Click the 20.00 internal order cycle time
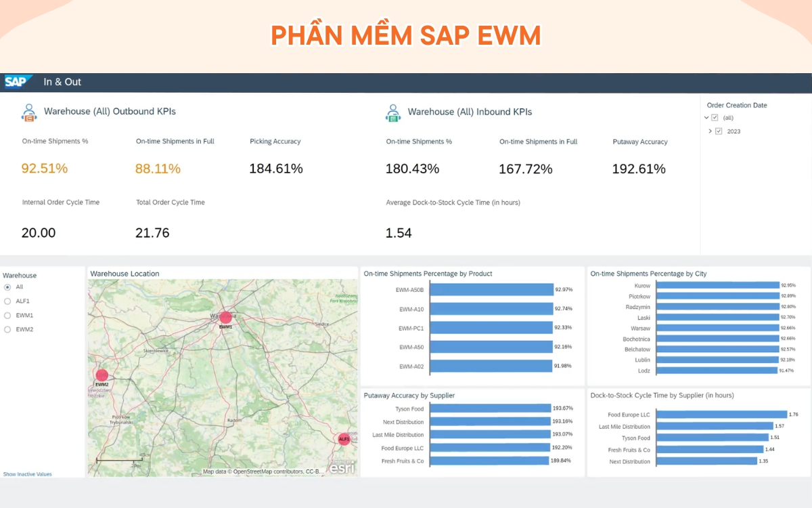812x508 pixels. pyautogui.click(x=39, y=233)
